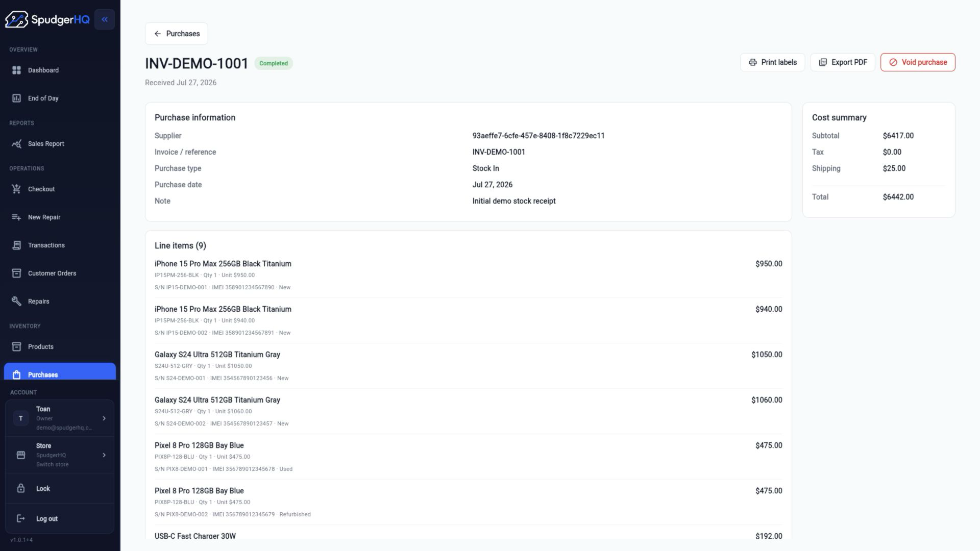Click the Purchases shopping bag icon

pos(16,374)
